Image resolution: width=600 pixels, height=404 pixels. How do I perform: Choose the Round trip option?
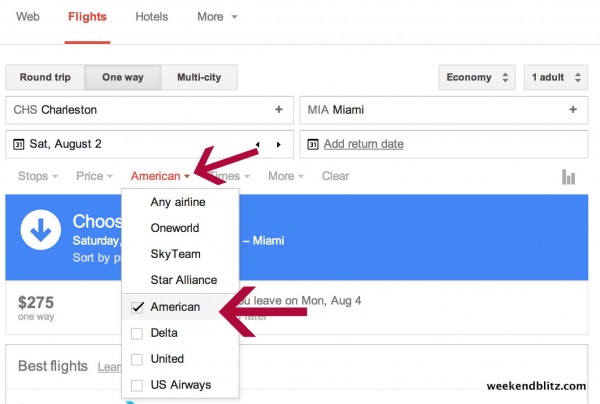click(x=45, y=77)
